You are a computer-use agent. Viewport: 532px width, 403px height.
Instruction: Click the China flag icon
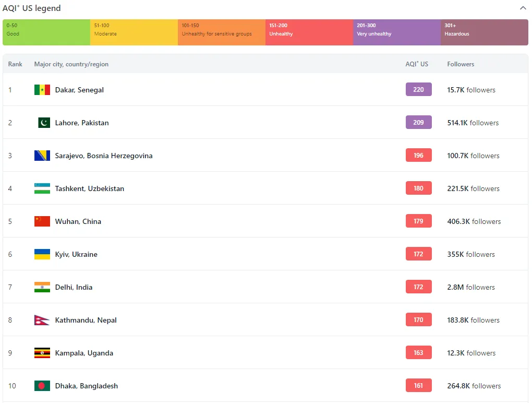click(42, 221)
